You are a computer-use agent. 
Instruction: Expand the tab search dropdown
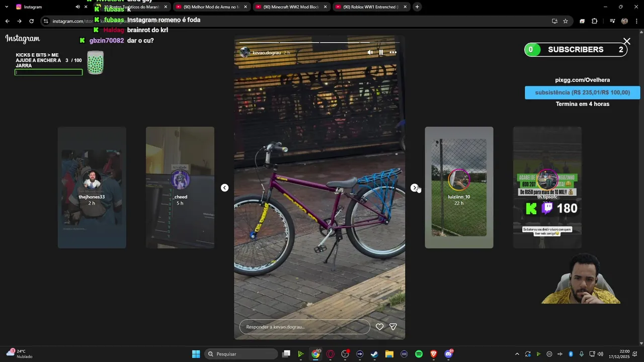pyautogui.click(x=7, y=7)
